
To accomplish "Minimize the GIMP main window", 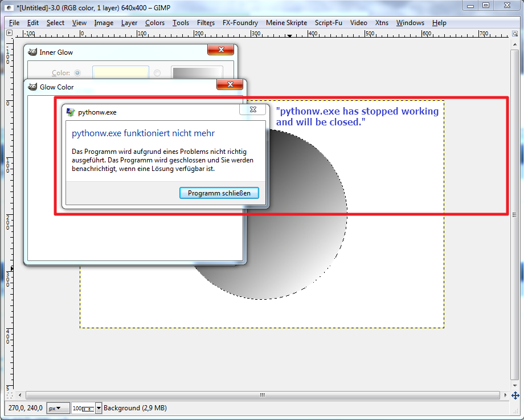I will tap(470, 6).
